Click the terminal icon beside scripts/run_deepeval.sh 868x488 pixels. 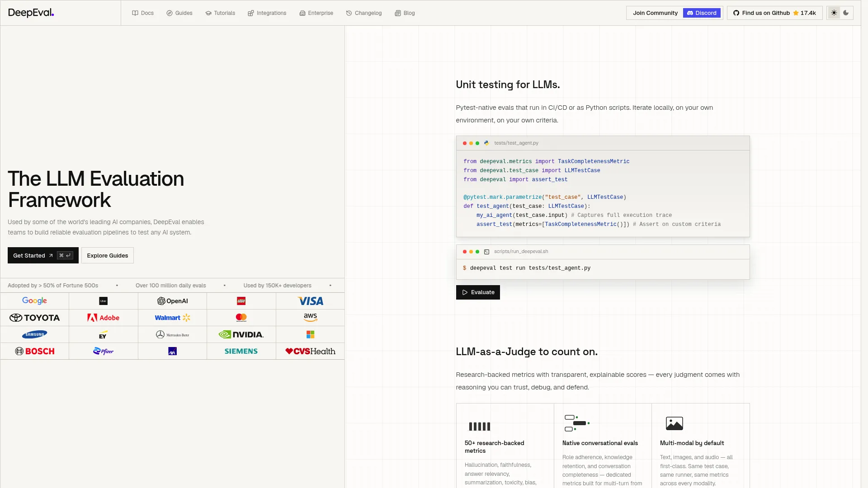[486, 252]
